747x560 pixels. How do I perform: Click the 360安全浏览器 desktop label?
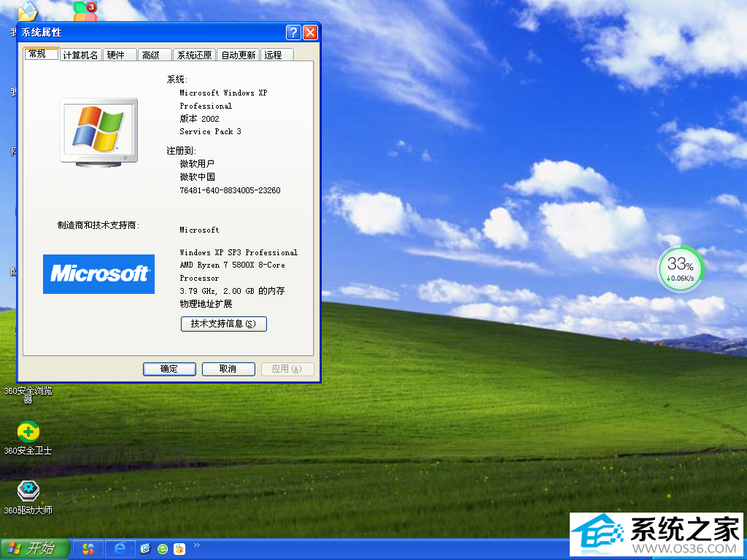coord(28,394)
